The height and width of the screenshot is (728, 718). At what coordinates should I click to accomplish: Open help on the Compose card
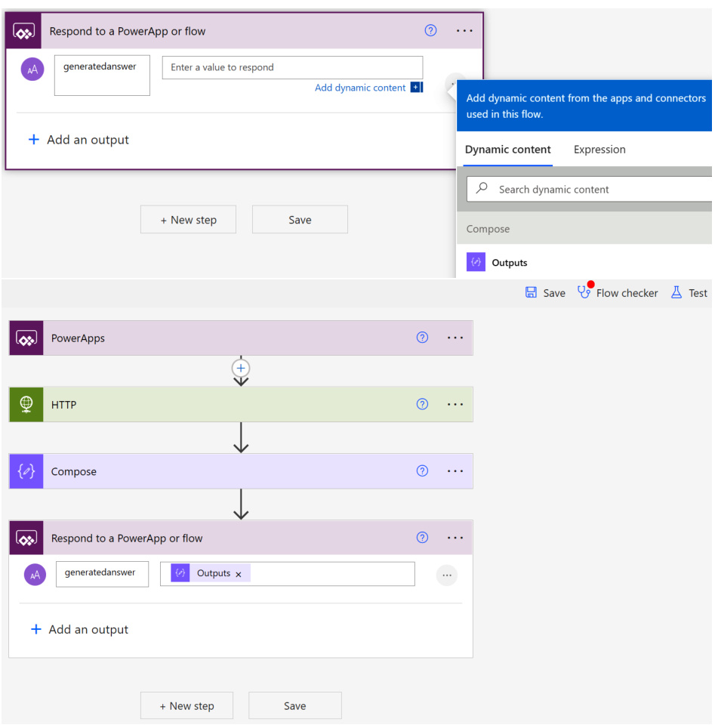pos(422,470)
